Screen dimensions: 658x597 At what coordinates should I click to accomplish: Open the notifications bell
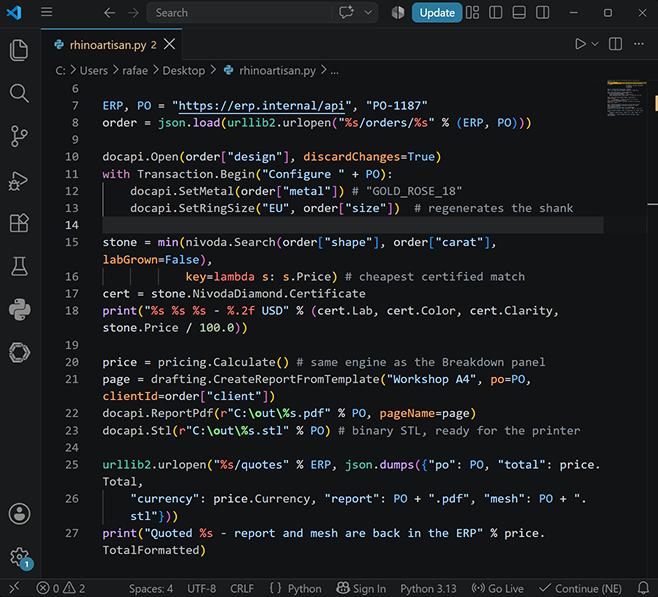[643, 588]
